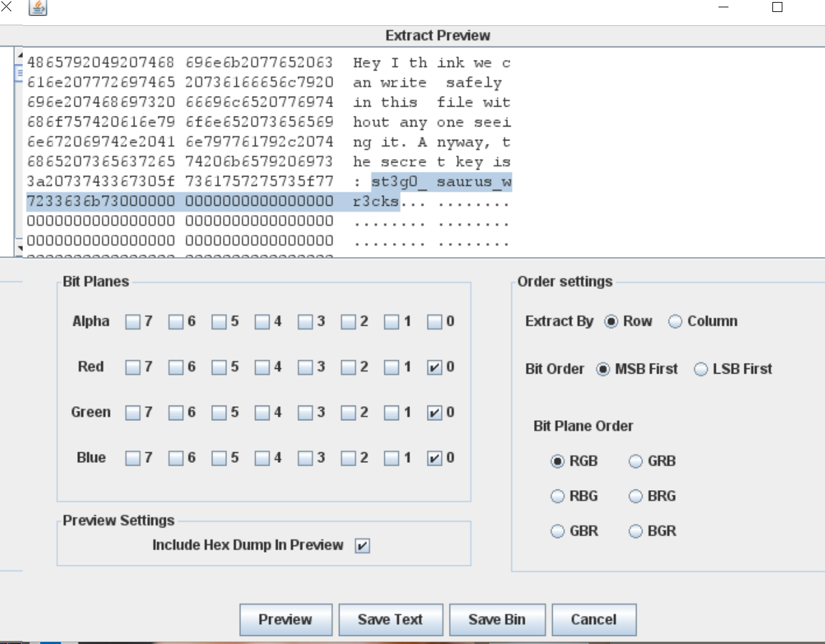Click hex value 686f757420616e79
Screen dimensions: 825x644
(x=101, y=122)
